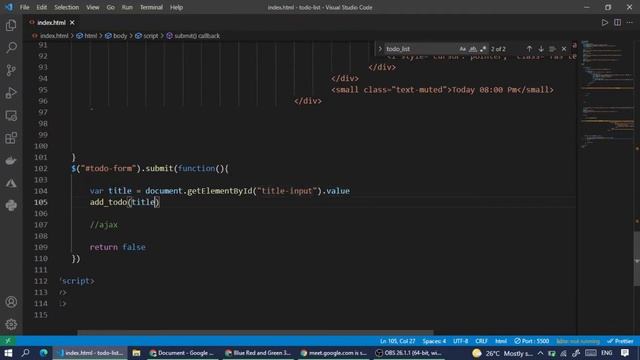640x360 pixels.
Task: Open the script breadcrumb dropdown
Action: [x=147, y=36]
